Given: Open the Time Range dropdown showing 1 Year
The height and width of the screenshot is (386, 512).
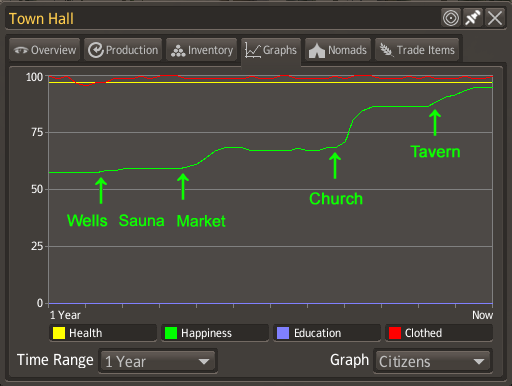Looking at the screenshot, I should coord(158,361).
